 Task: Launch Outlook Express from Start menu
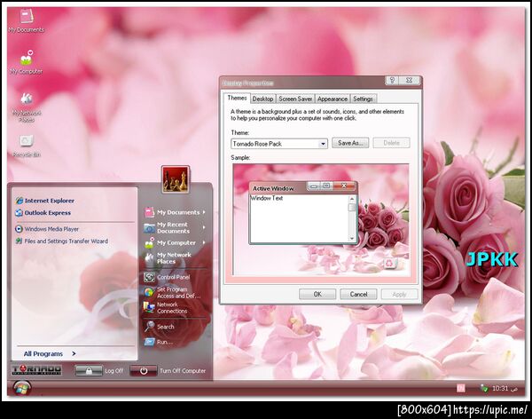pos(43,213)
